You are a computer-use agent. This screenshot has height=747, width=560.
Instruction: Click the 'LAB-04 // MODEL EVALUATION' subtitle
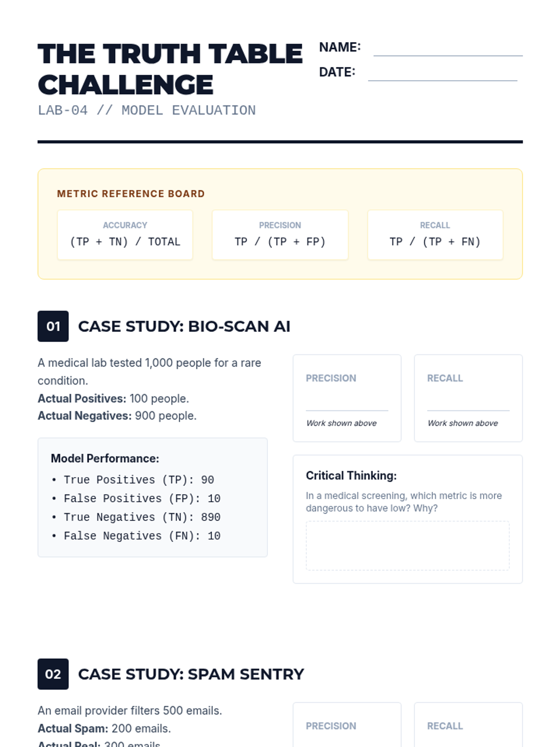(147, 110)
